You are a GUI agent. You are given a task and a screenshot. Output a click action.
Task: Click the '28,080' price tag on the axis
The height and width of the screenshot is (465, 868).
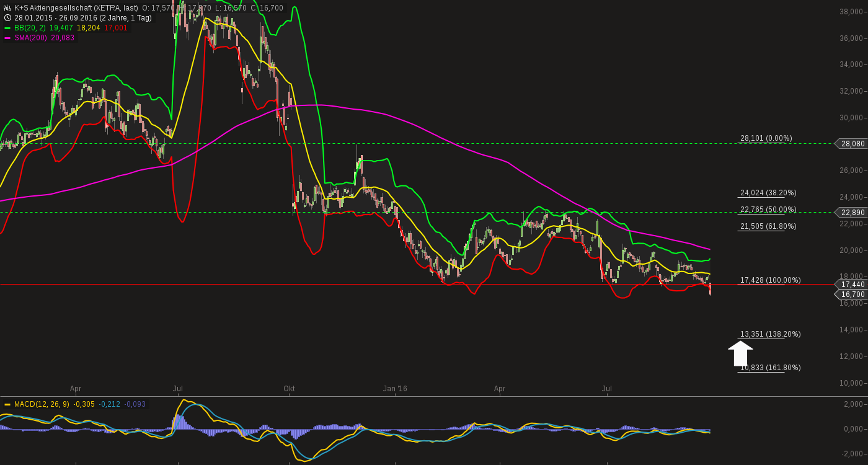click(851, 144)
